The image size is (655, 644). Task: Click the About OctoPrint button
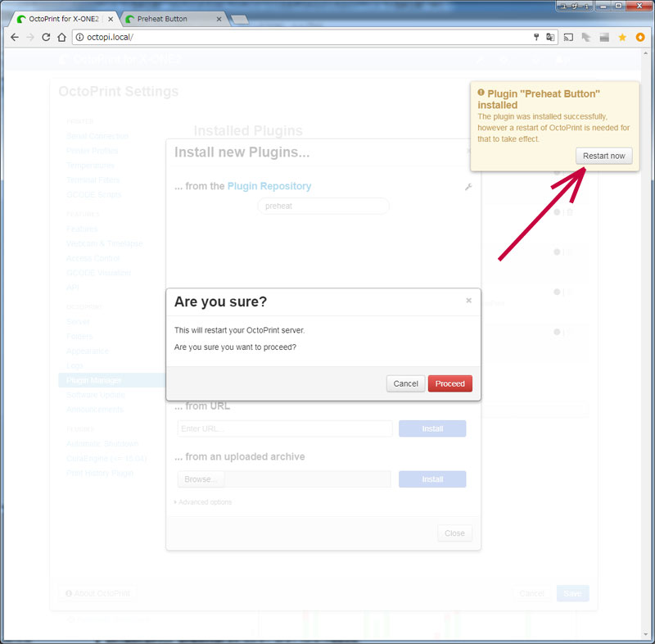click(x=97, y=593)
